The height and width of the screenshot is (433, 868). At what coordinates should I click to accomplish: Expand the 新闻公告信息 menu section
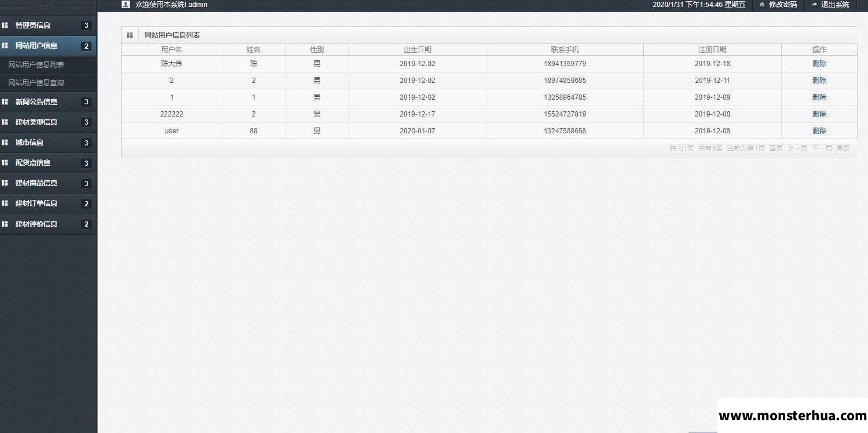tap(48, 102)
